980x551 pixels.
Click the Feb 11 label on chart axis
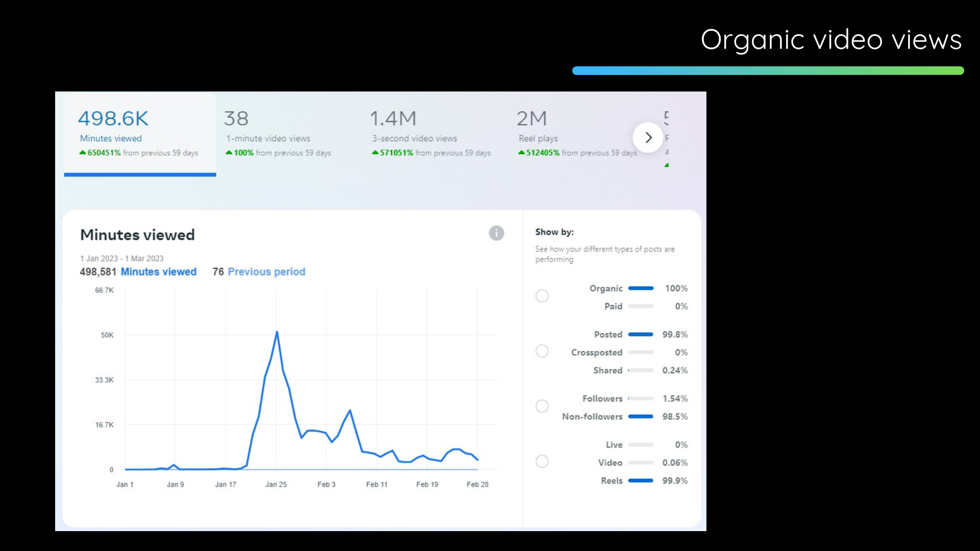point(377,485)
